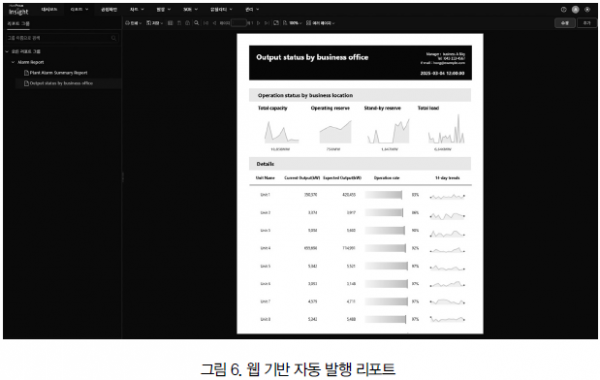Go to last page of report

click(267, 23)
